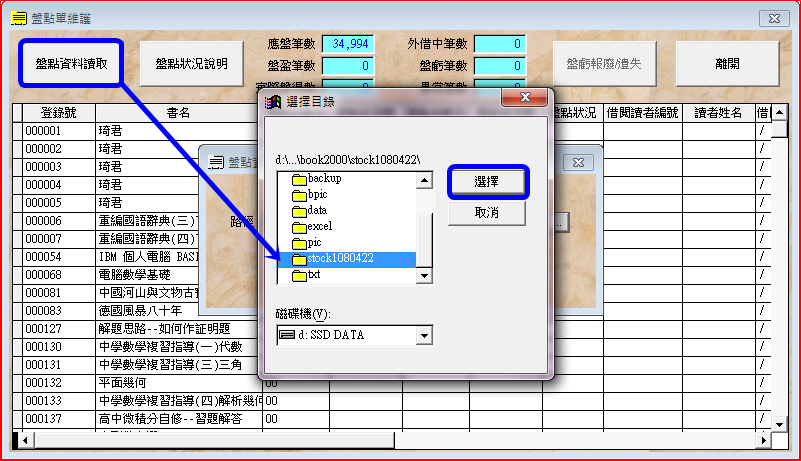Click the 盤盈筆數 value field
Screen dimensions: 801x461
pyautogui.click(x=348, y=66)
